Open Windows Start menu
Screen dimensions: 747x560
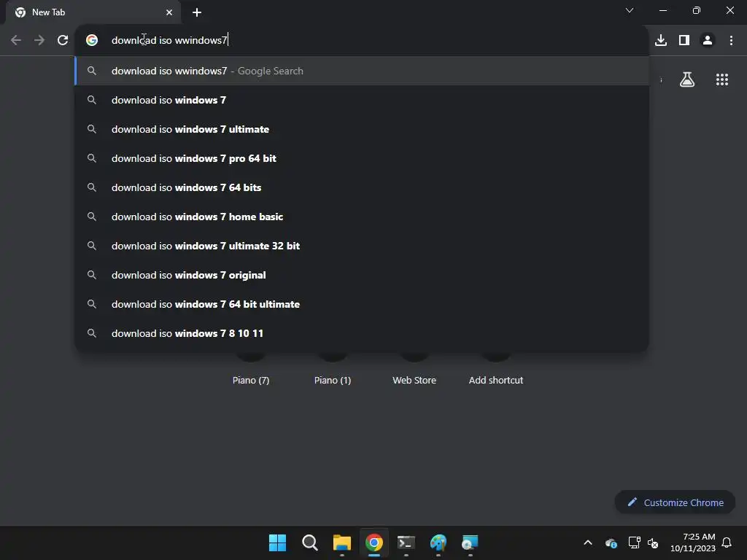tap(277, 542)
